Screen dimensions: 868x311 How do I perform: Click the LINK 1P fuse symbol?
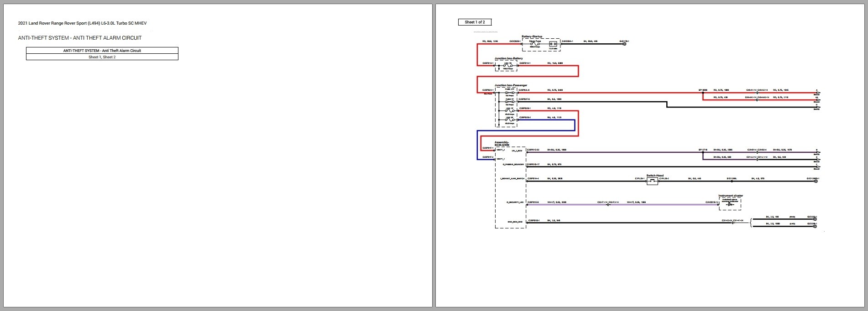(509, 111)
